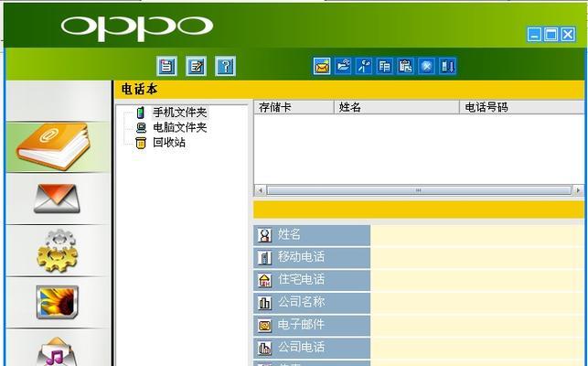
Task: Click the 电话本 panel title
Action: coord(139,90)
